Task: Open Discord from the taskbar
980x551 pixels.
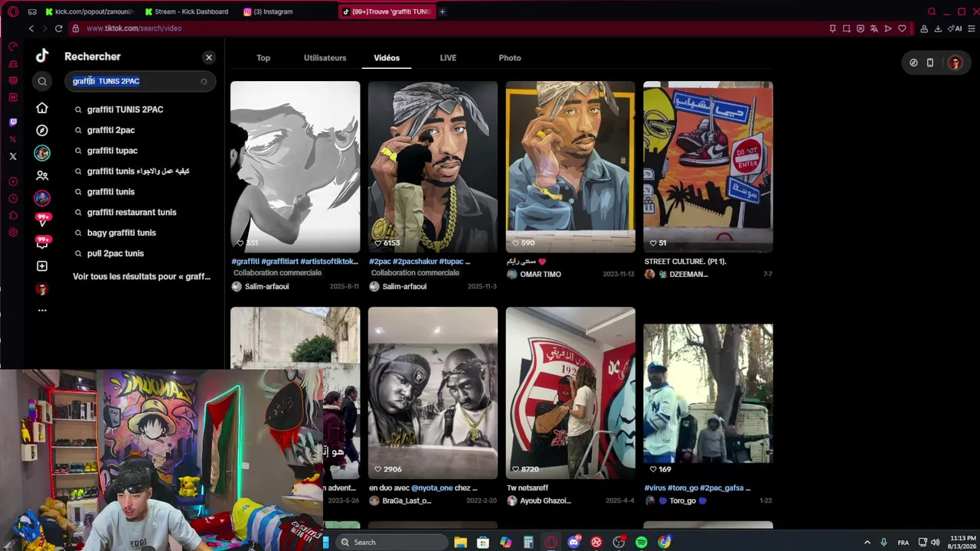Action: [x=573, y=542]
